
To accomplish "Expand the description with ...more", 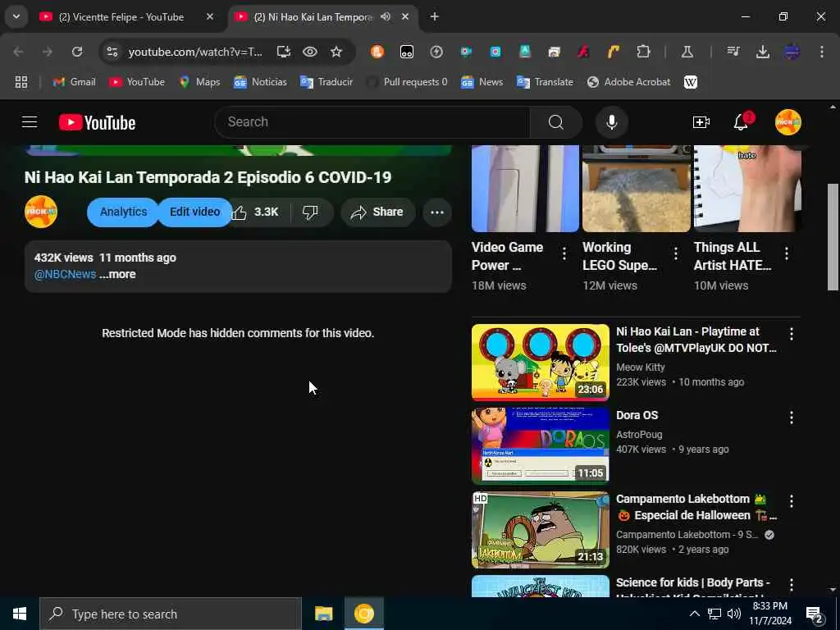I will (117, 274).
